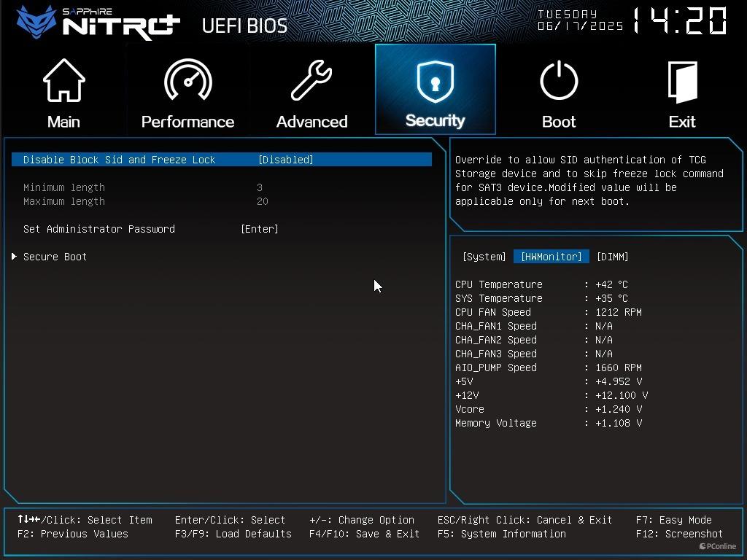
Task: Click the 14:20 clock display
Action: point(680,21)
